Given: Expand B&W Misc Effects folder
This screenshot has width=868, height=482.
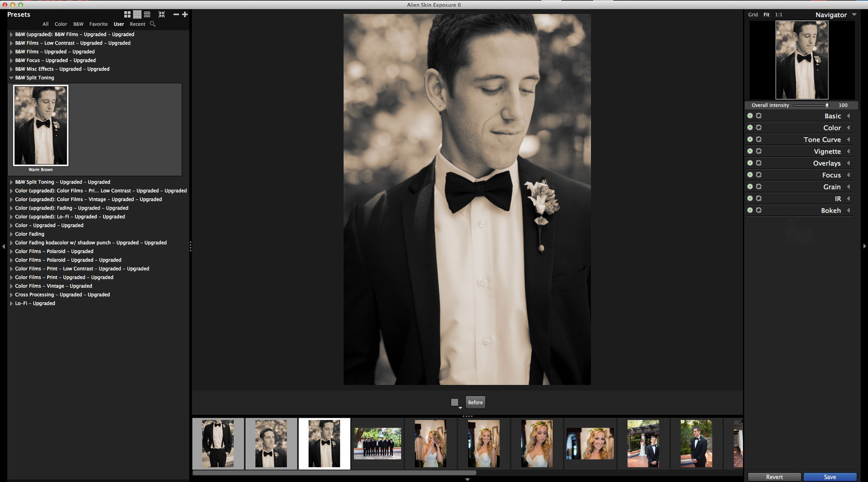Looking at the screenshot, I should (x=11, y=69).
